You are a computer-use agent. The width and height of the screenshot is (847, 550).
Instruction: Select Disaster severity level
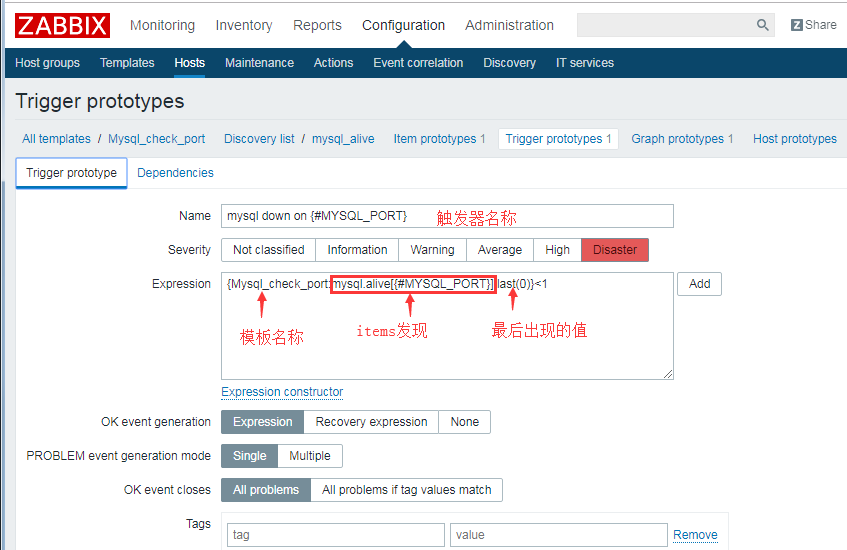[614, 250]
